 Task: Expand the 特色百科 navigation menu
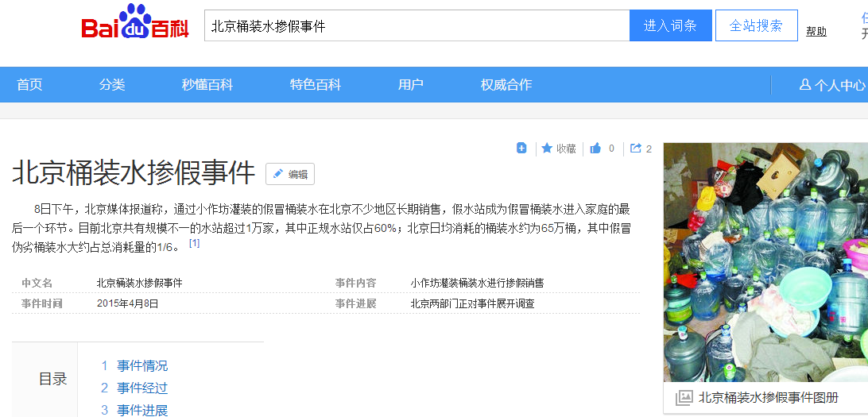pos(316,85)
